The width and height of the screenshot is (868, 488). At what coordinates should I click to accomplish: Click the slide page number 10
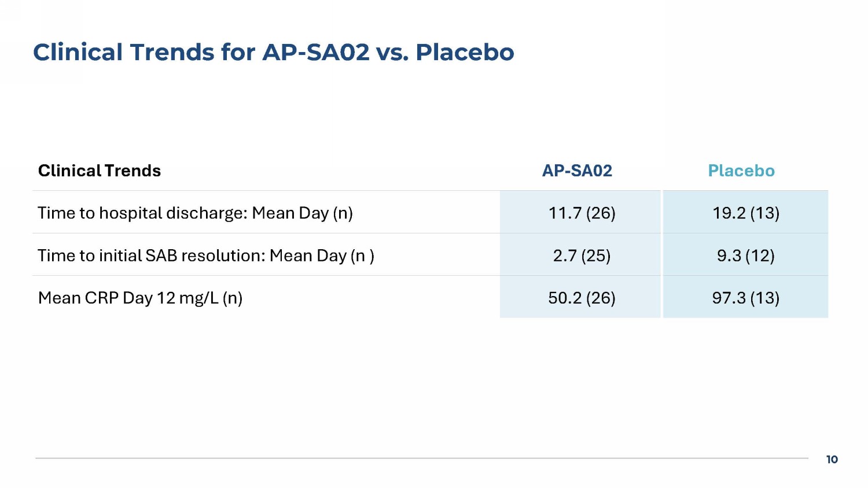tap(832, 459)
